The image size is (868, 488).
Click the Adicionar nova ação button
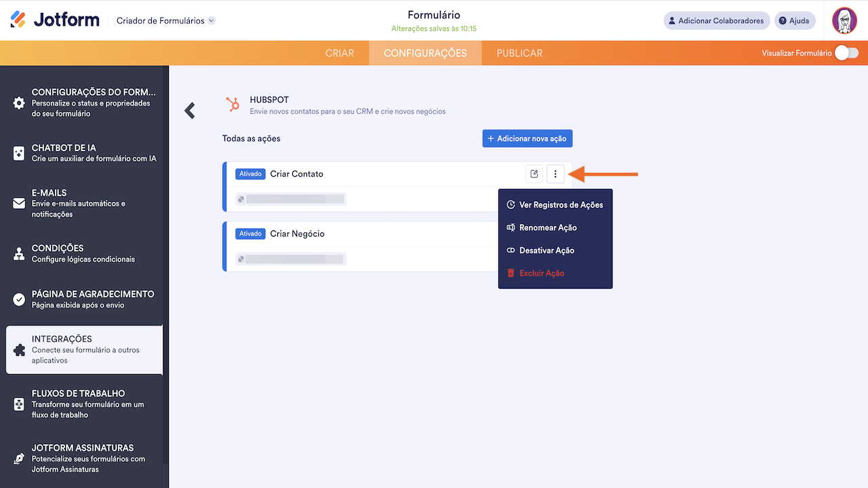tap(528, 138)
